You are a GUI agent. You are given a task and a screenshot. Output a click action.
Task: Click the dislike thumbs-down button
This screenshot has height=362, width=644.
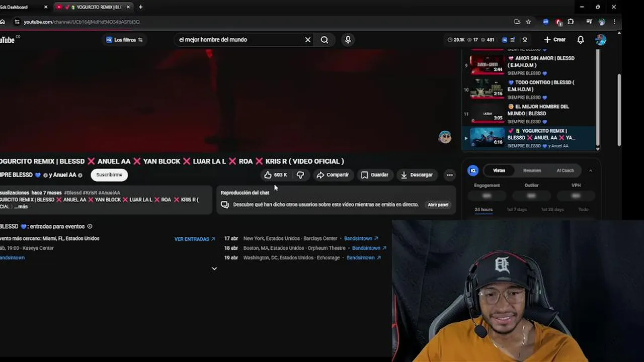click(300, 175)
